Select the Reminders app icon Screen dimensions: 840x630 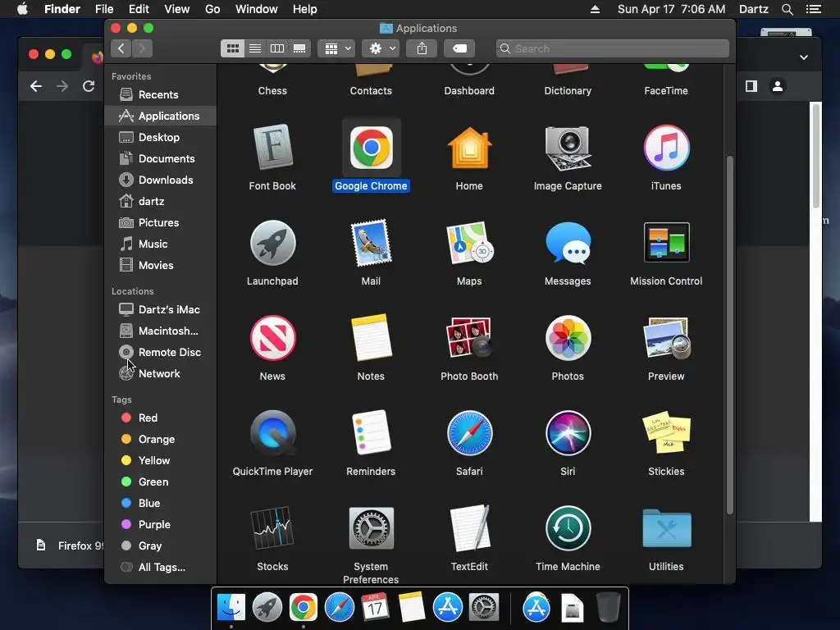(371, 433)
